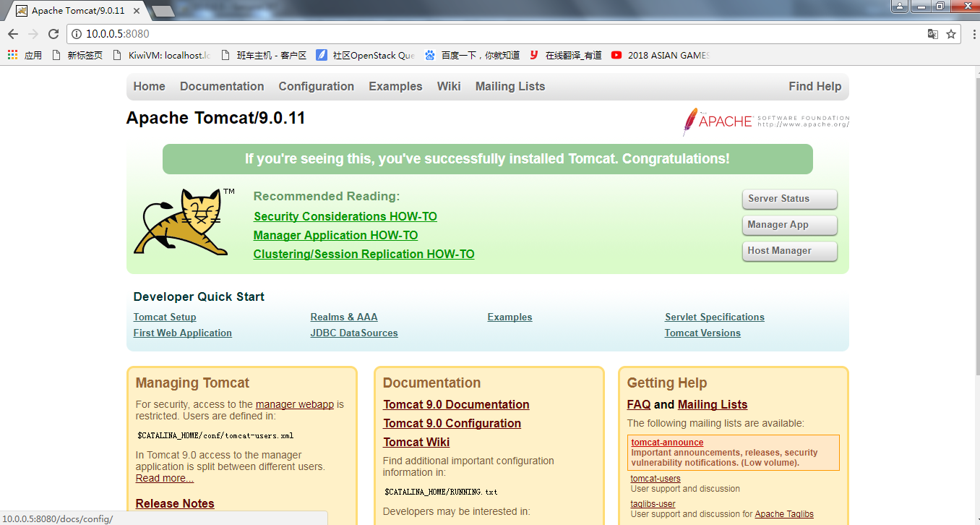Go to Home in the Tomcat navigation

(x=150, y=86)
